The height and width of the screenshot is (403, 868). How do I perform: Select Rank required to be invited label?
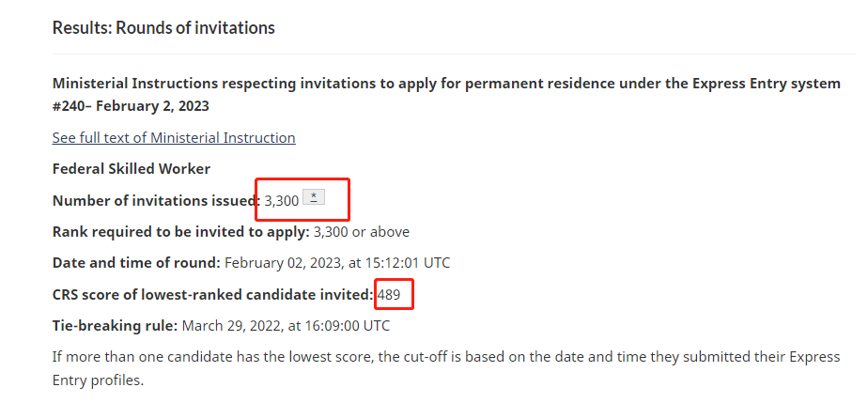(181, 232)
